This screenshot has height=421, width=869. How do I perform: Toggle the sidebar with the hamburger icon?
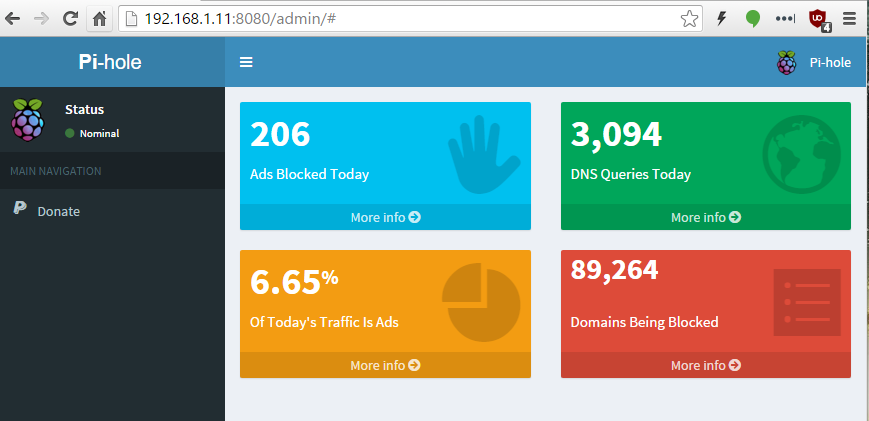[246, 62]
